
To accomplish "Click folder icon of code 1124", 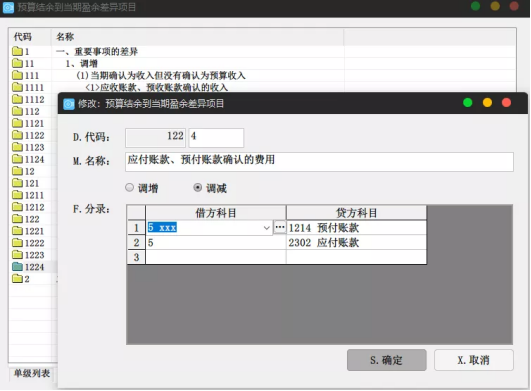I will 17,159.
